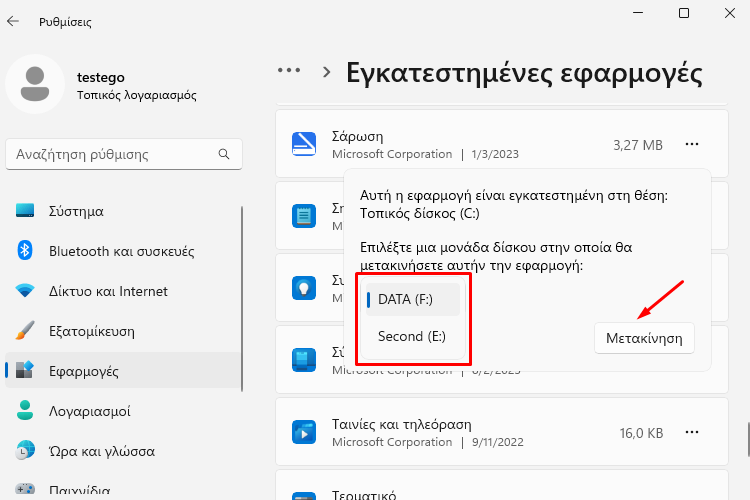750x500 pixels.
Task: Click the globe clock icon for Ώρα και γλώσσα
Action: 25,451
